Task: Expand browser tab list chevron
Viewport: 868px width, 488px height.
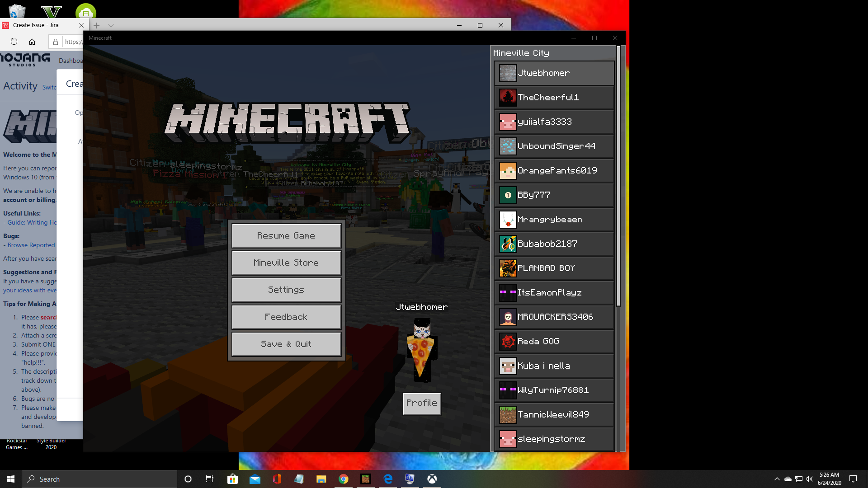Action: click(x=111, y=25)
